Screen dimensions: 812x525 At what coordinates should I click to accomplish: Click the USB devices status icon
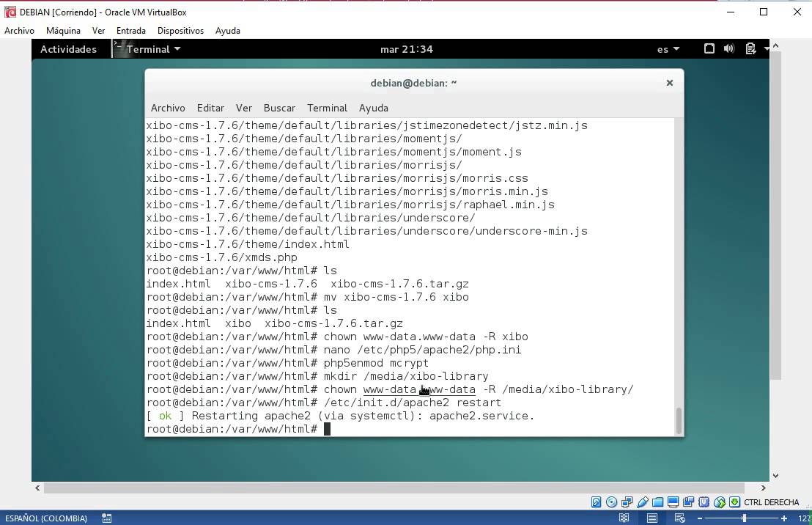pos(643,502)
